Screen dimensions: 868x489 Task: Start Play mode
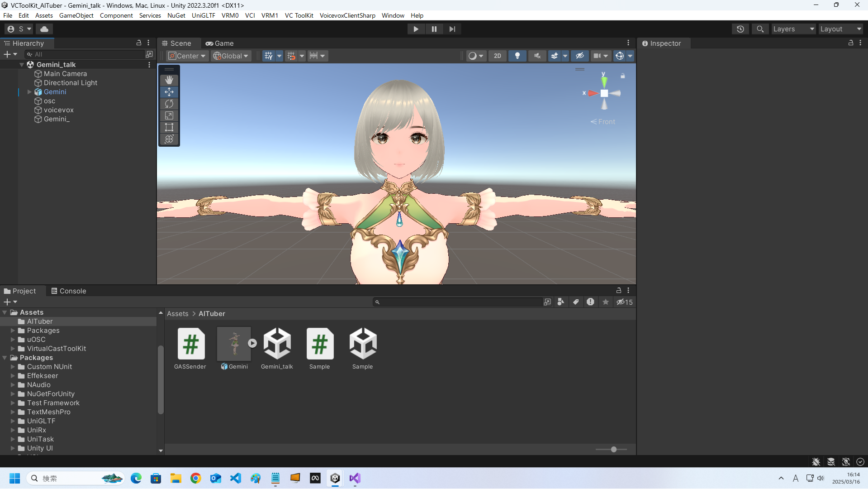pos(416,29)
